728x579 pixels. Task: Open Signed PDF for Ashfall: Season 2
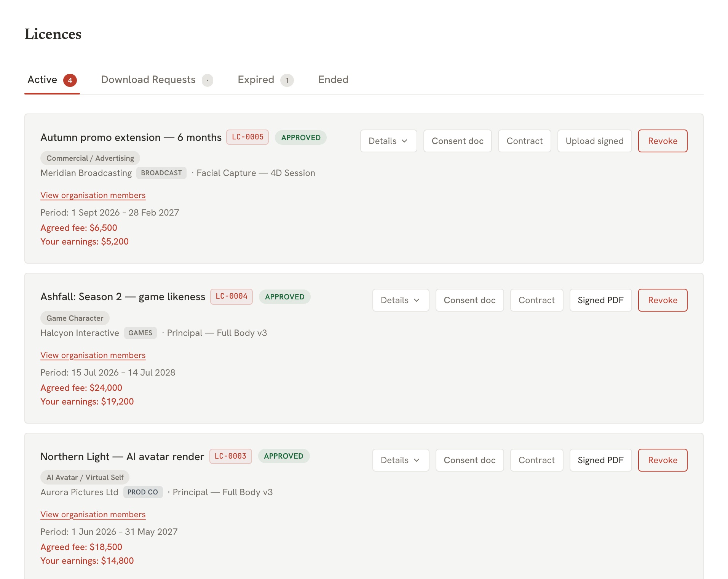pyautogui.click(x=600, y=300)
